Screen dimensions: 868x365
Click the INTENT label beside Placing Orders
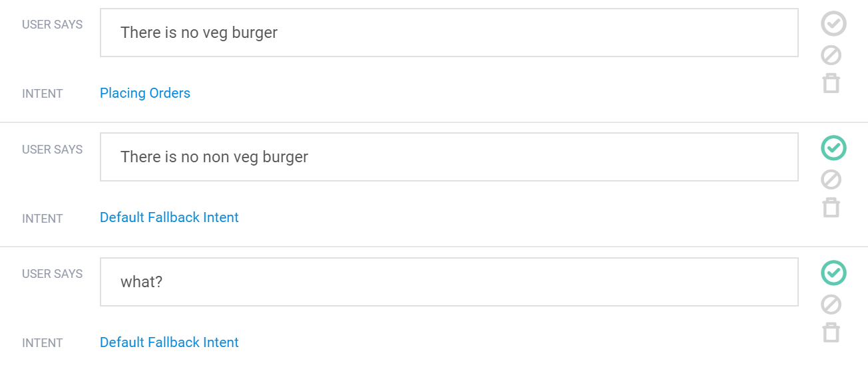point(43,94)
